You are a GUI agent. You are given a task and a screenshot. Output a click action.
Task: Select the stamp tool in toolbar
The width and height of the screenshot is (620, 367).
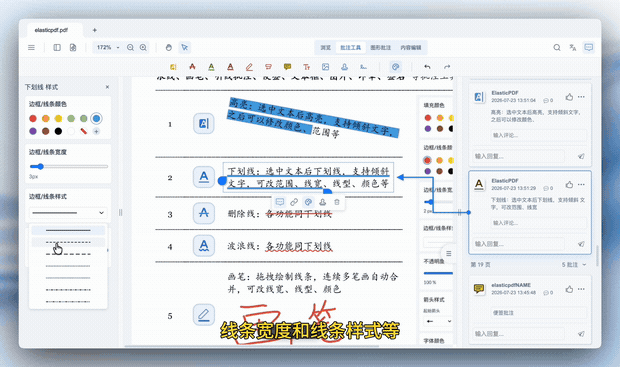[344, 67]
